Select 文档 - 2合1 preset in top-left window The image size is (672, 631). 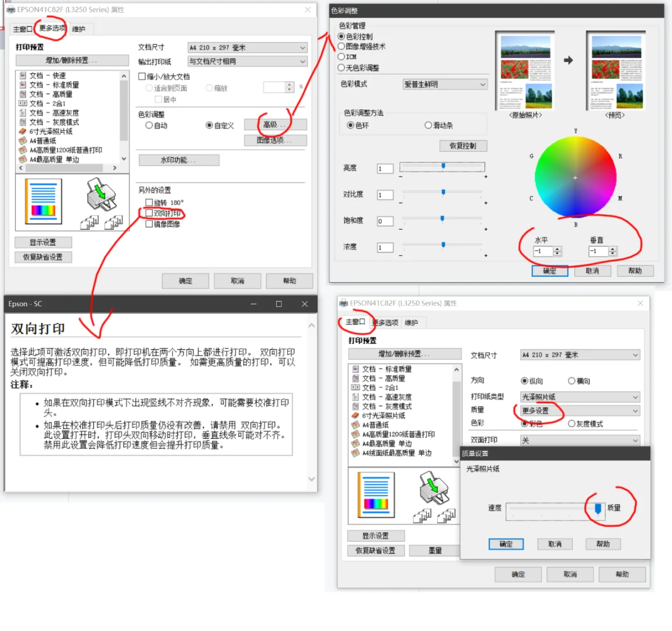coord(42,103)
